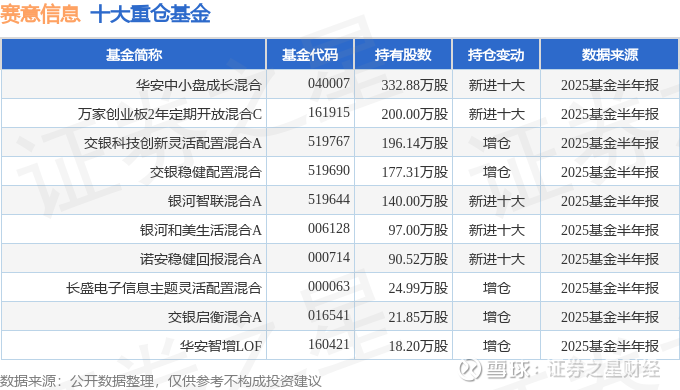Open the 交银科技创新灵活配置混合A fund row
This screenshot has height=390, width=680.
click(340, 142)
